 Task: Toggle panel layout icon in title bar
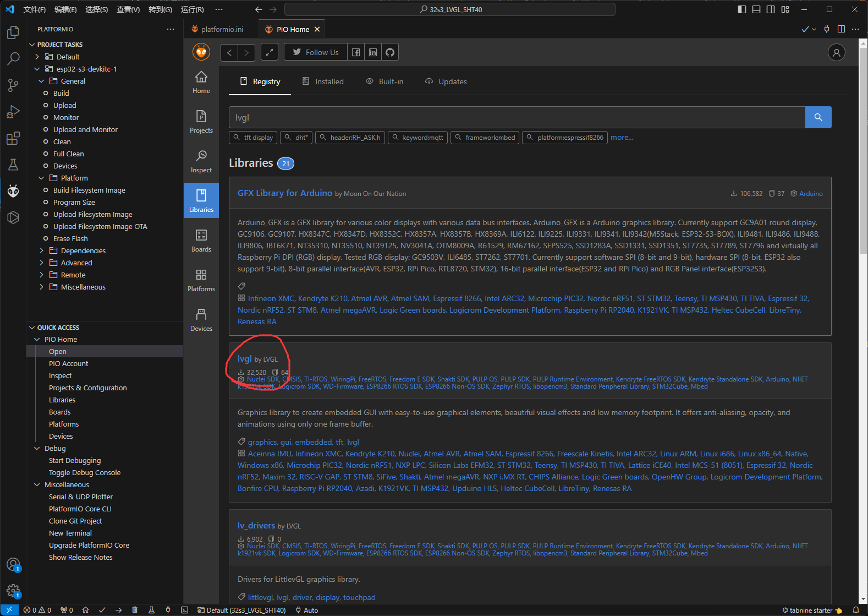coord(756,9)
